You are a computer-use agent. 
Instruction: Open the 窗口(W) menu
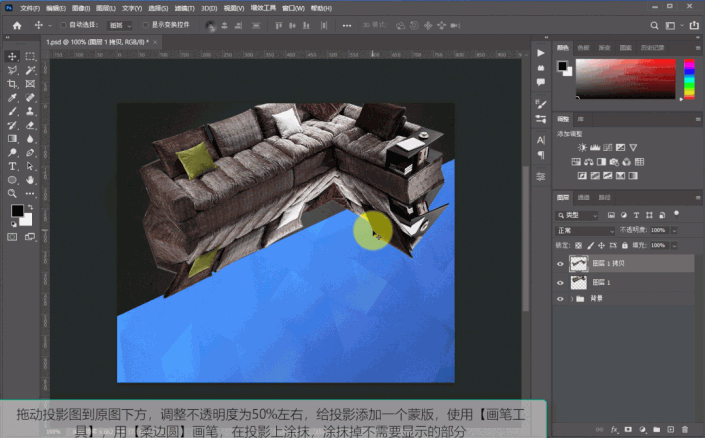click(x=293, y=8)
